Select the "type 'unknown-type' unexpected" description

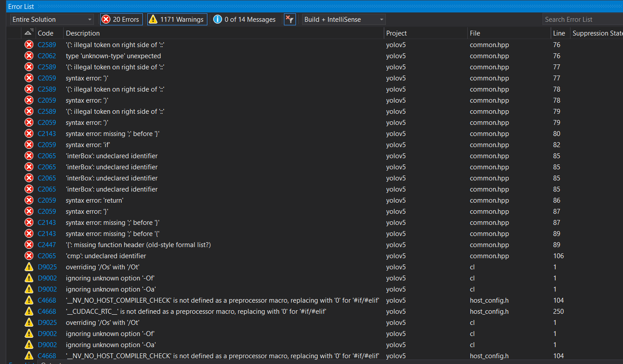(x=113, y=56)
